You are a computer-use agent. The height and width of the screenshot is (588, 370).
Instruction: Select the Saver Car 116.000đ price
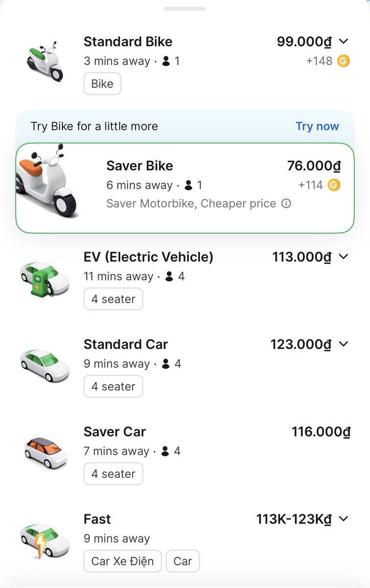pos(321,432)
